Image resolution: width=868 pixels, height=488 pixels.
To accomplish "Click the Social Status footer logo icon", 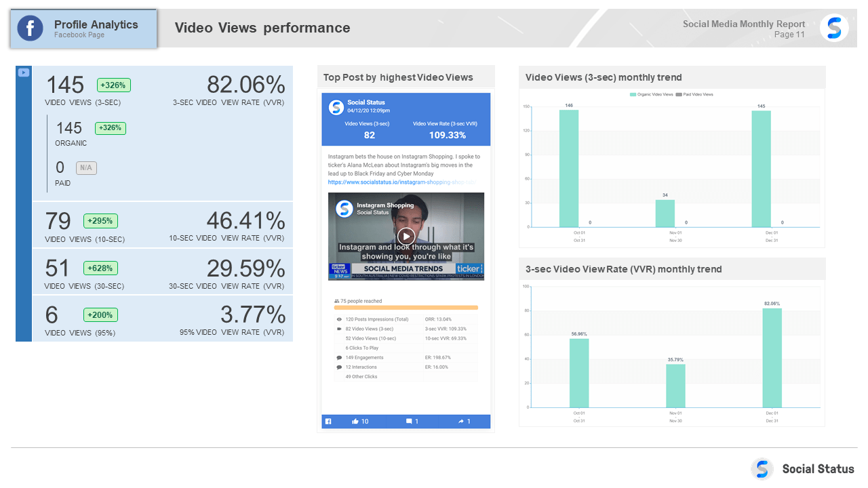I will [762, 469].
